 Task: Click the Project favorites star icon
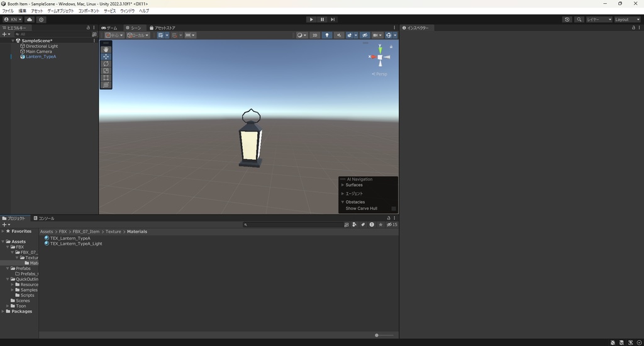coord(380,225)
